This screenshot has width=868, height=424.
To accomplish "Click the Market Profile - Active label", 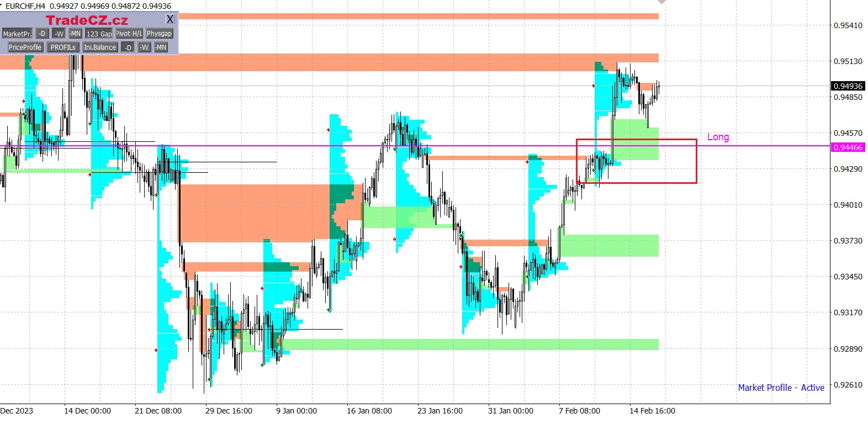I will tap(781, 388).
